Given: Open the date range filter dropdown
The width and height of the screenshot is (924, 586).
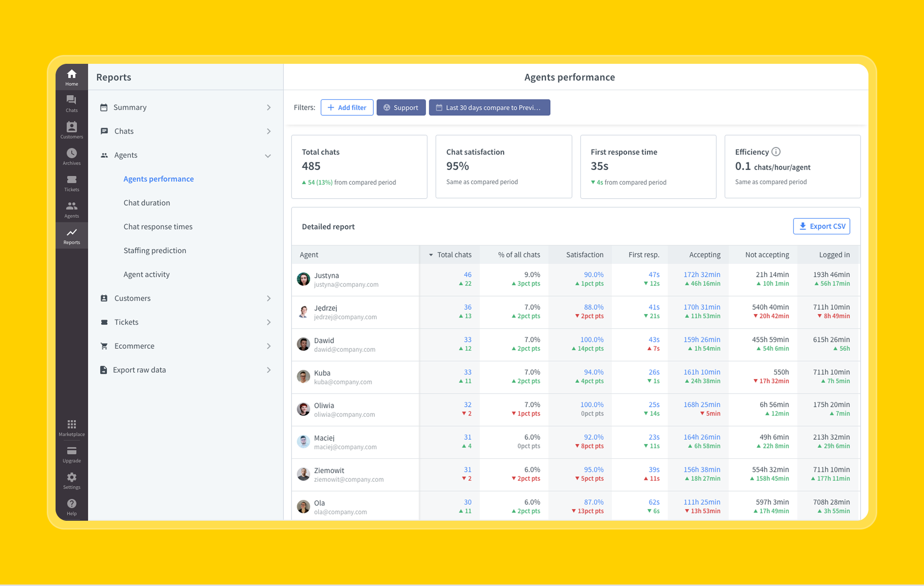Looking at the screenshot, I should click(x=489, y=108).
